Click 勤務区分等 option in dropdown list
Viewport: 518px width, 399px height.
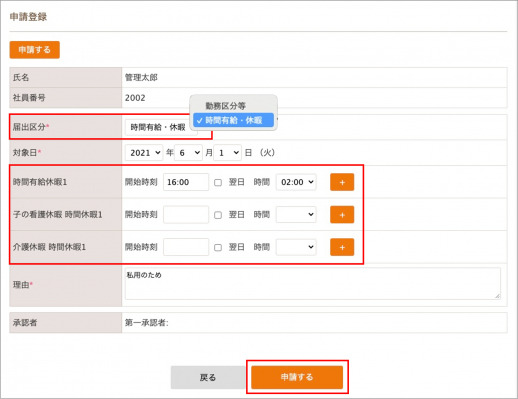click(x=226, y=106)
